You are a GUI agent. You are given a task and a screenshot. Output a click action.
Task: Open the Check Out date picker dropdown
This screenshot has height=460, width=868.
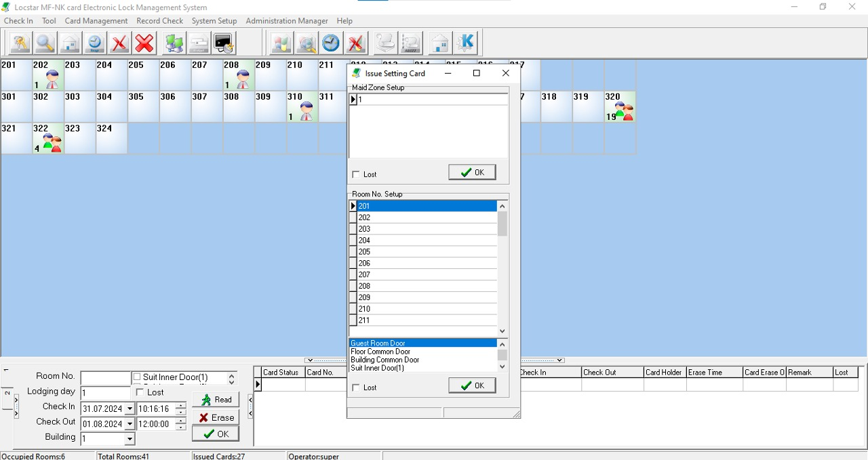click(x=130, y=424)
